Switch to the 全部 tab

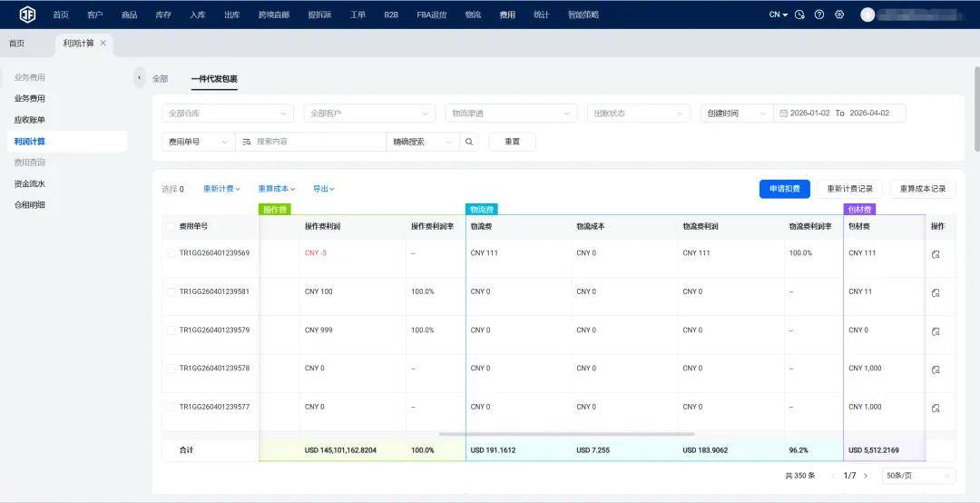click(160, 79)
